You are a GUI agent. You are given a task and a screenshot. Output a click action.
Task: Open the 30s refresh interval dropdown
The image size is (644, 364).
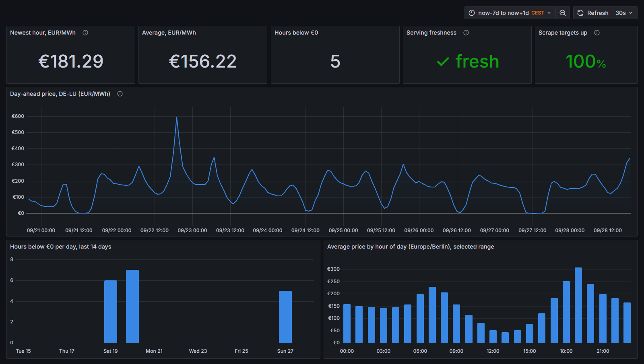[624, 13]
